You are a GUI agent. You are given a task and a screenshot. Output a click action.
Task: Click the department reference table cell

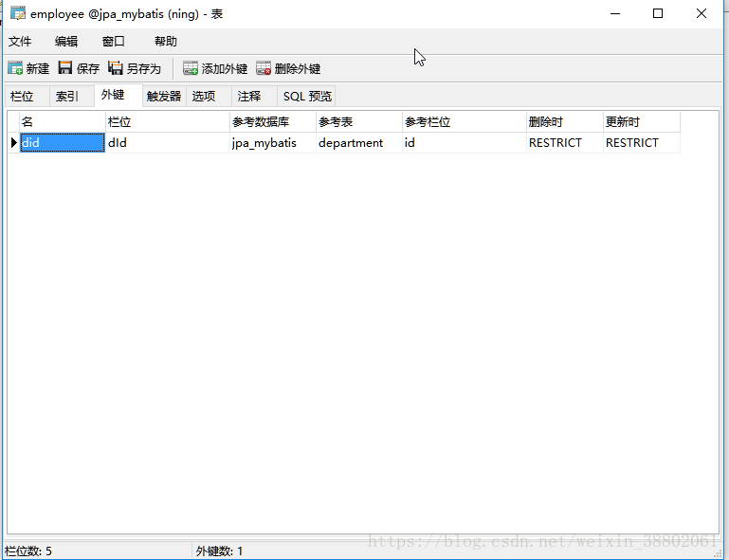359,143
